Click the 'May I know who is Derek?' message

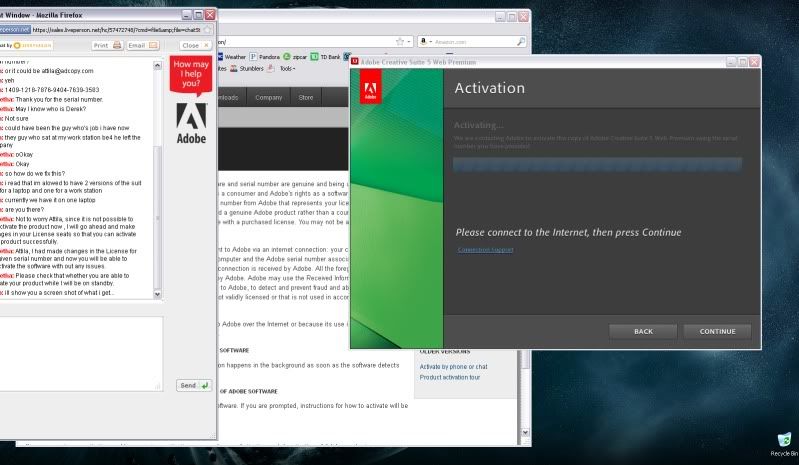pos(50,109)
